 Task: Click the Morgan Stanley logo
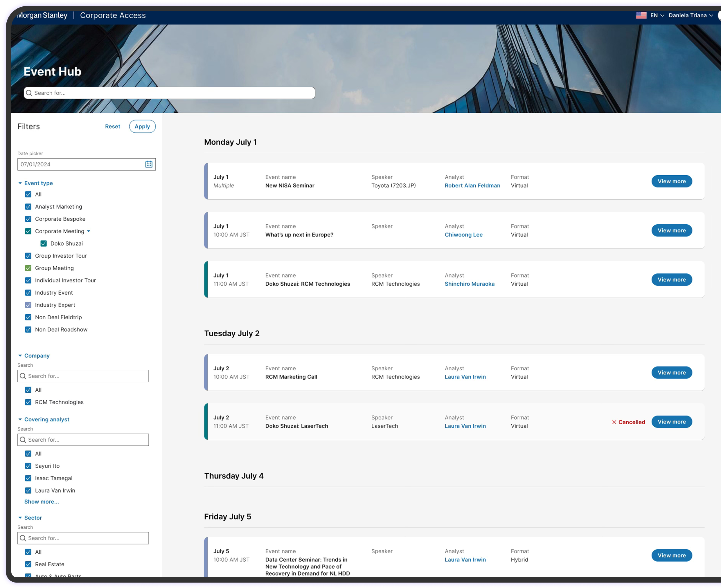click(x=43, y=15)
